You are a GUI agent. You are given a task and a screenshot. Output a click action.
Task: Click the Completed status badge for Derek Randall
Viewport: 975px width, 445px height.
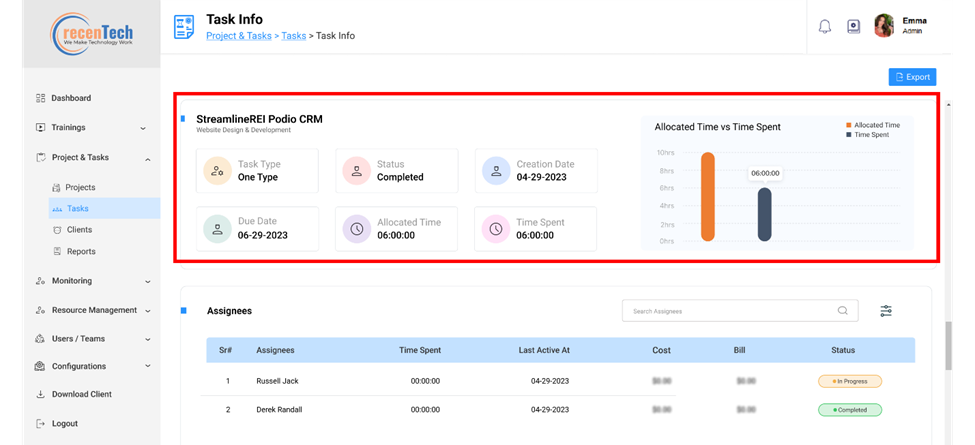pos(850,410)
